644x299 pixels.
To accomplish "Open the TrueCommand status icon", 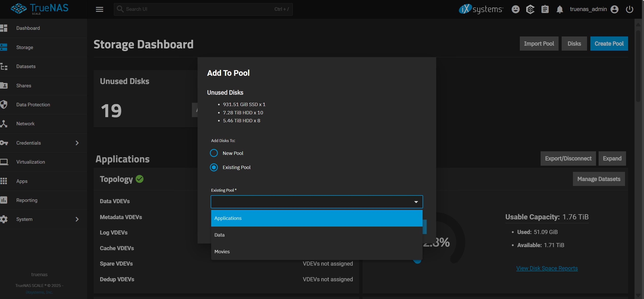I will click(x=530, y=9).
